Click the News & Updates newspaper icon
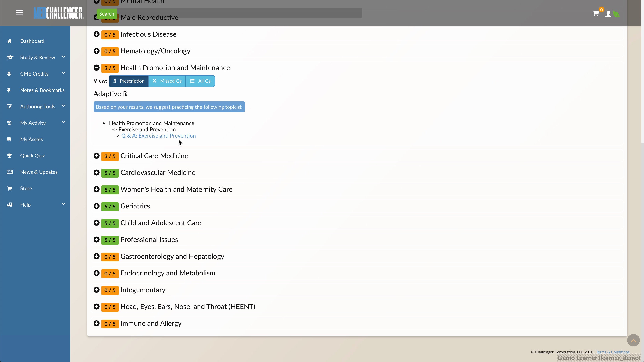644x362 pixels. point(10,172)
